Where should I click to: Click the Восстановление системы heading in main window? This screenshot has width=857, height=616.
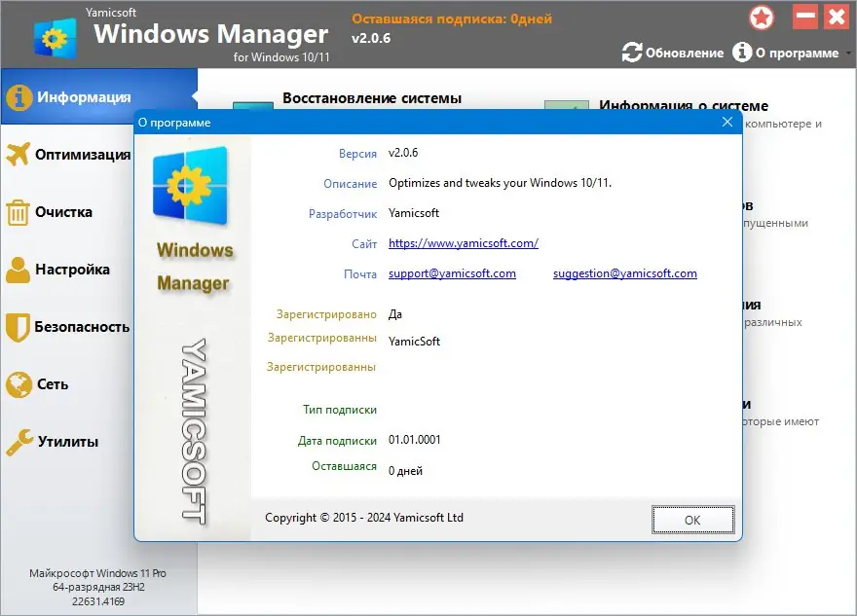[372, 98]
